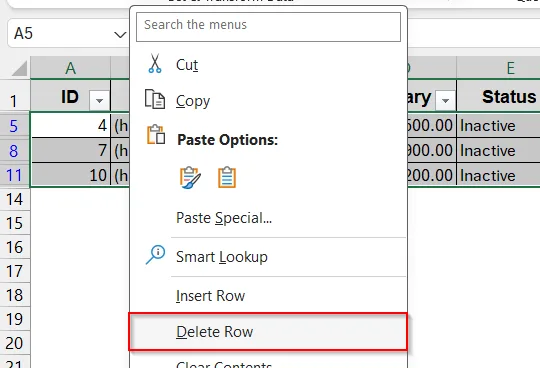Select row 16 header
The height and width of the screenshot is (368, 540).
[15, 247]
